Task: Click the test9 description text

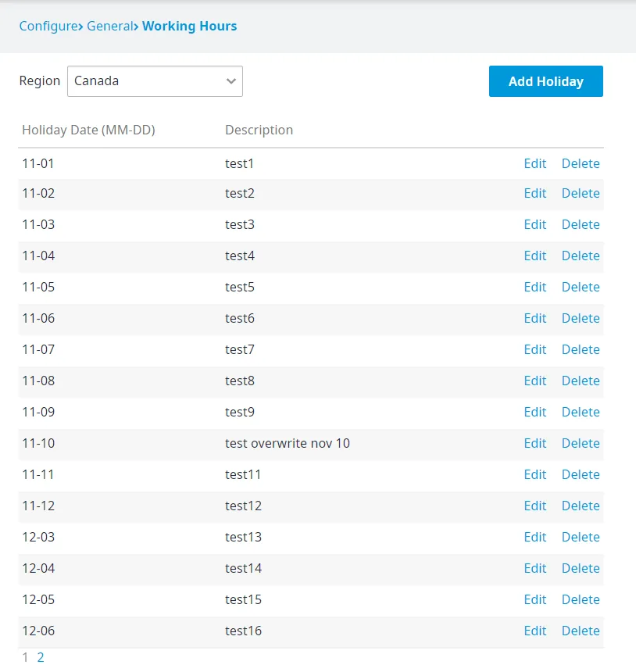Action: point(240,413)
